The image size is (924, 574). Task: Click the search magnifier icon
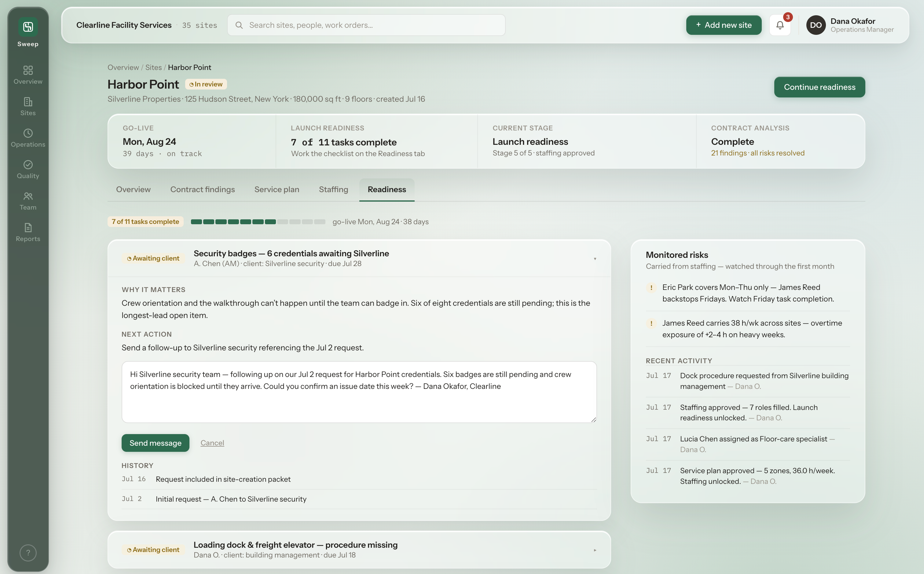click(x=239, y=25)
